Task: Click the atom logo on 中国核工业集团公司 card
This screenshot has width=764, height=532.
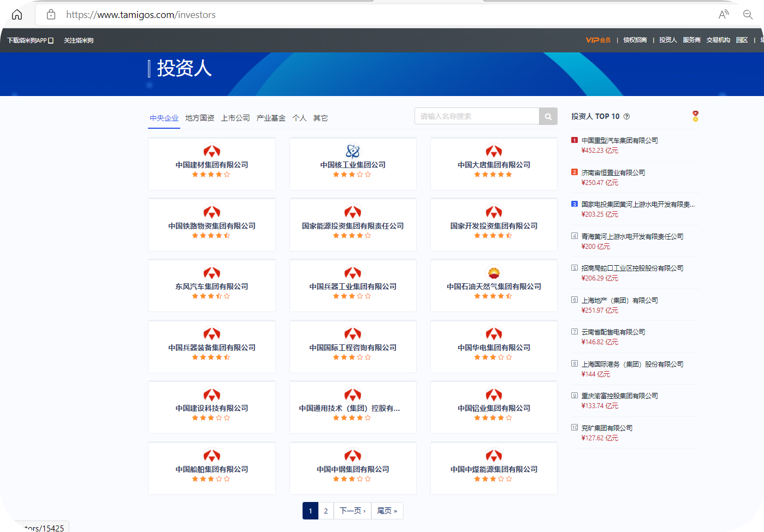Action: [x=353, y=151]
